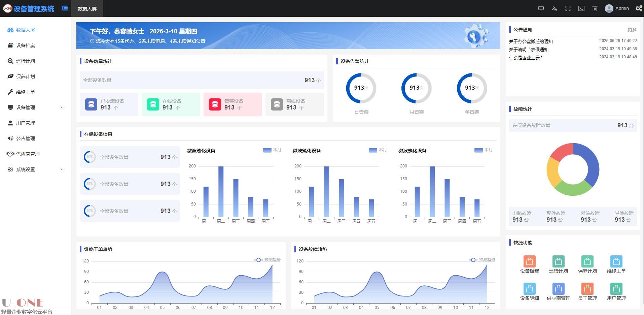Image resolution: width=644 pixels, height=315 pixels.
Task: Open settings gear icon at top right
Action: [639, 9]
